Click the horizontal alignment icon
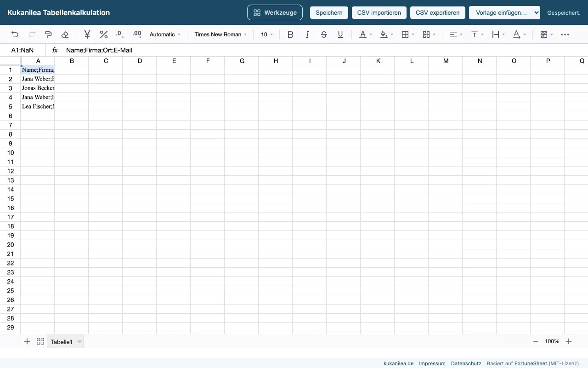This screenshot has height=368, width=588. pyautogui.click(x=453, y=34)
